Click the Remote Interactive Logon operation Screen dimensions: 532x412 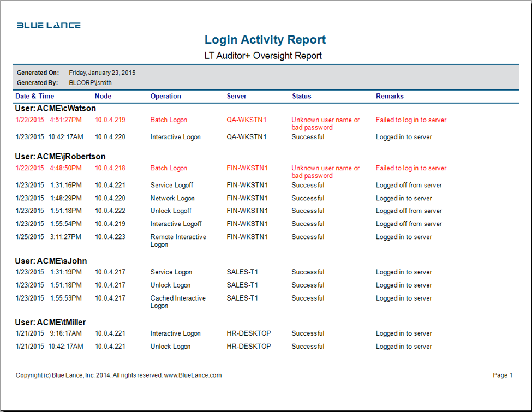pyautogui.click(x=178, y=241)
